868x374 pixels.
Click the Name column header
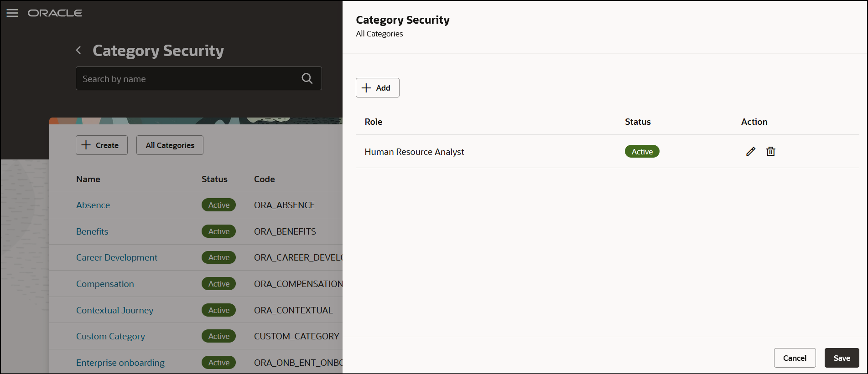click(88, 179)
